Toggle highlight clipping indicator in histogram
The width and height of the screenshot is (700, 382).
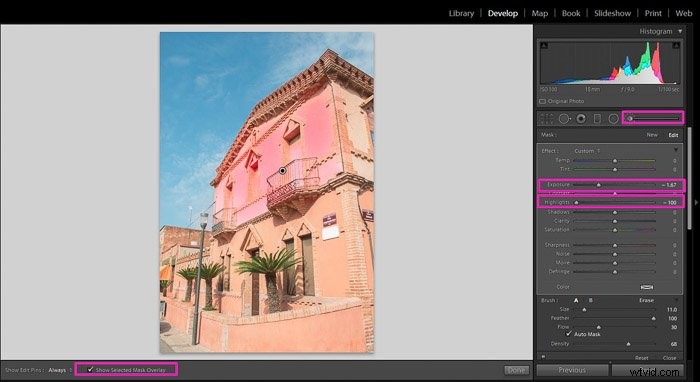(676, 45)
